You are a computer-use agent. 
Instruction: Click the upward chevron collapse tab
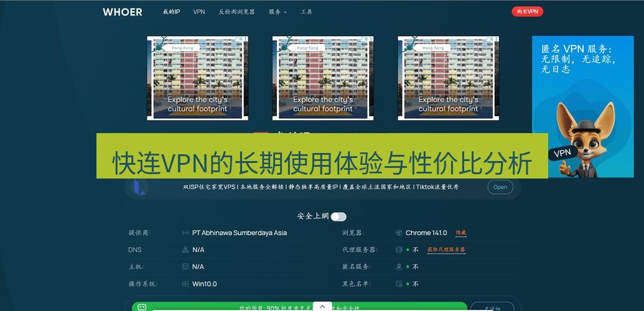322,307
